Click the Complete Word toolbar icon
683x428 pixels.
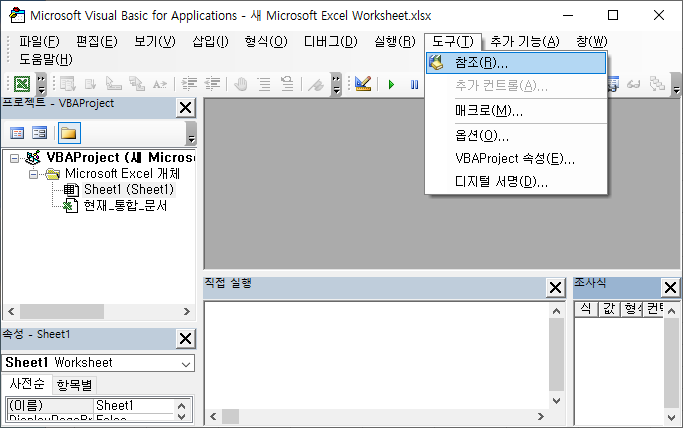(x=160, y=84)
